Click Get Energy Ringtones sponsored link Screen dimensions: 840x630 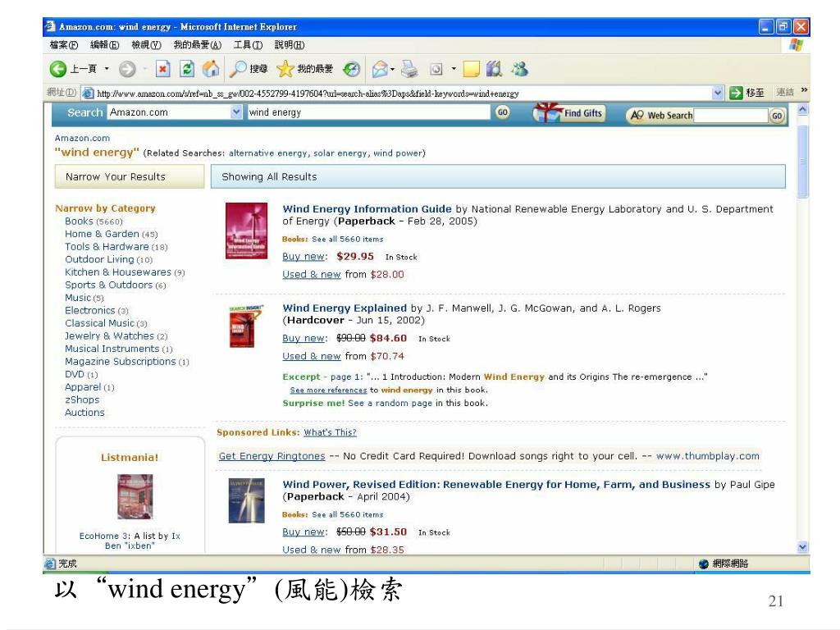tap(272, 456)
